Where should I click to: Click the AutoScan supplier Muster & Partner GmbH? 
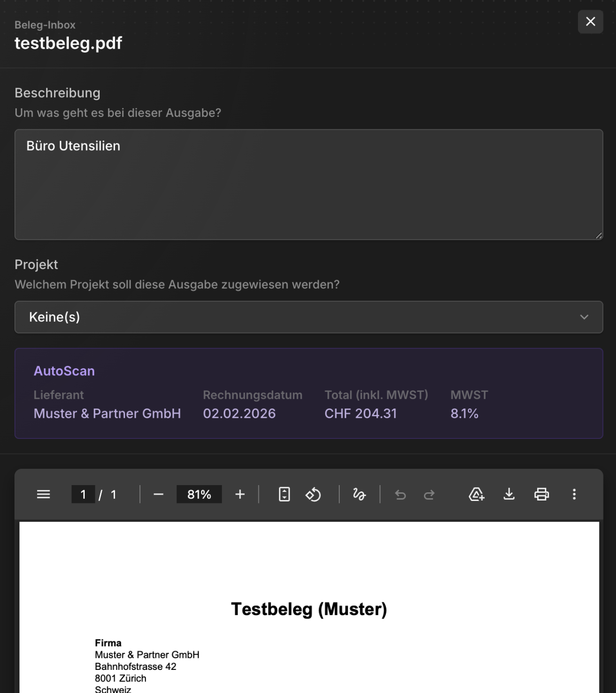coord(107,413)
